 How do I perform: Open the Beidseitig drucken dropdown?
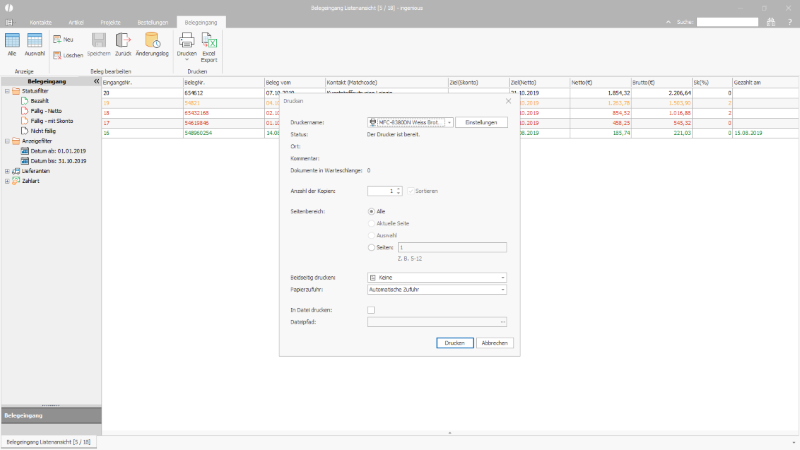(x=503, y=278)
